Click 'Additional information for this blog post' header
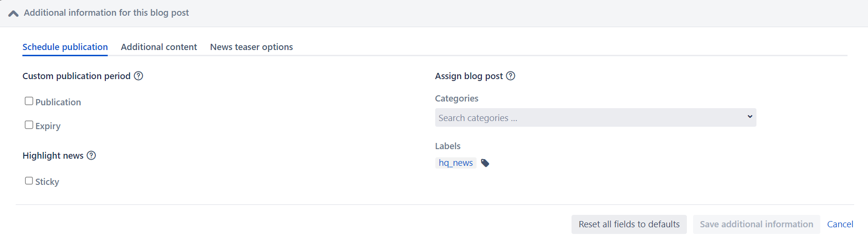Viewport: 868px width, 243px height. tap(106, 13)
